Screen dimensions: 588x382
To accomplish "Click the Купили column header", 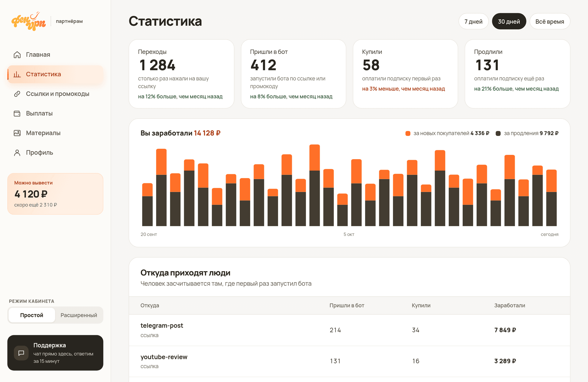I will click(x=421, y=305).
